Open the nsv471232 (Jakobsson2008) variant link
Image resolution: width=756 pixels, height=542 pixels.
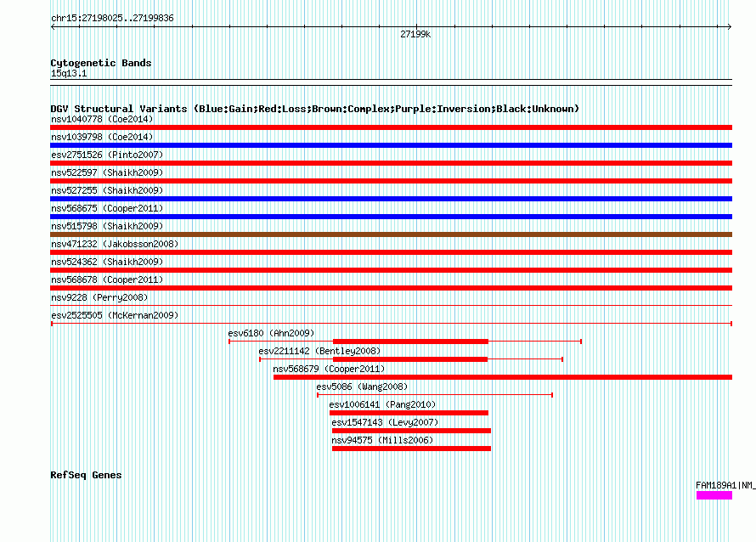coord(115,244)
